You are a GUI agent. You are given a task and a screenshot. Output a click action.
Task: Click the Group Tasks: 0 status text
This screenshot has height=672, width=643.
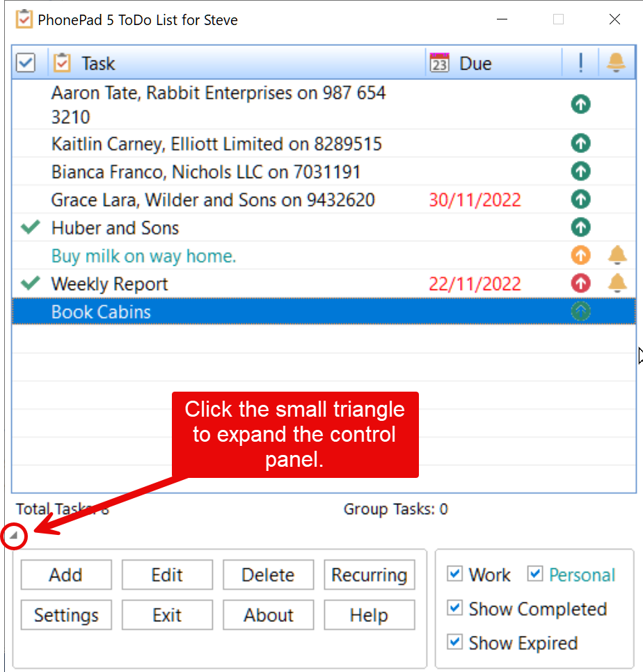coord(396,509)
